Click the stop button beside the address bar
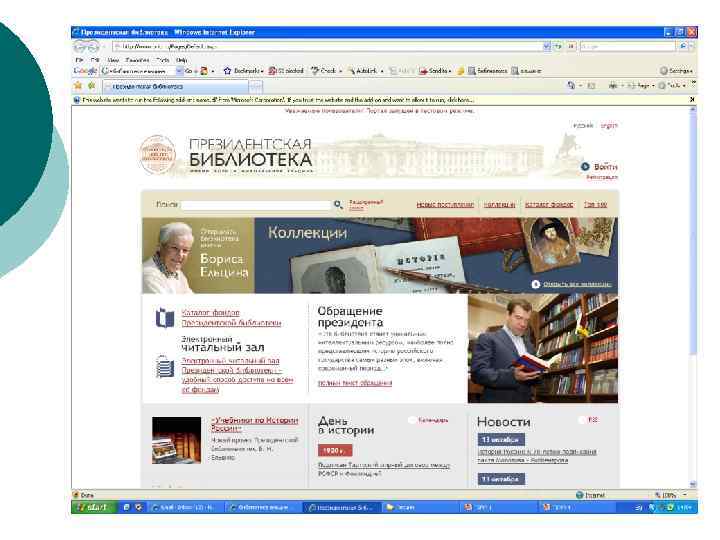The height and width of the screenshot is (540, 720). (x=571, y=46)
